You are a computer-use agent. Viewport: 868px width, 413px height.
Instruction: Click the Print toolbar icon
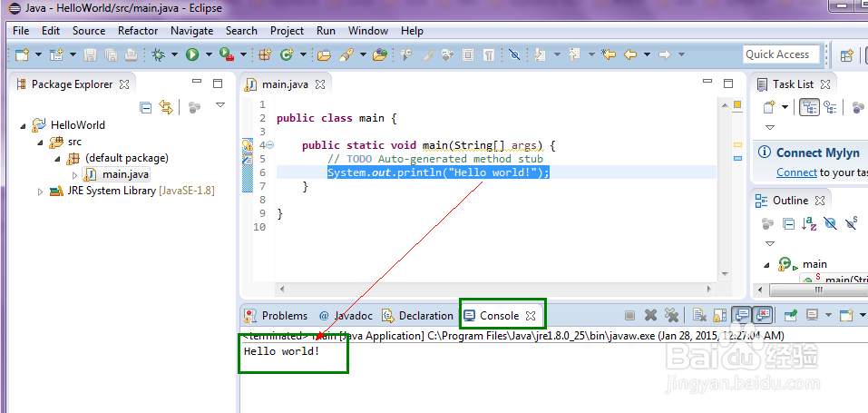130,54
